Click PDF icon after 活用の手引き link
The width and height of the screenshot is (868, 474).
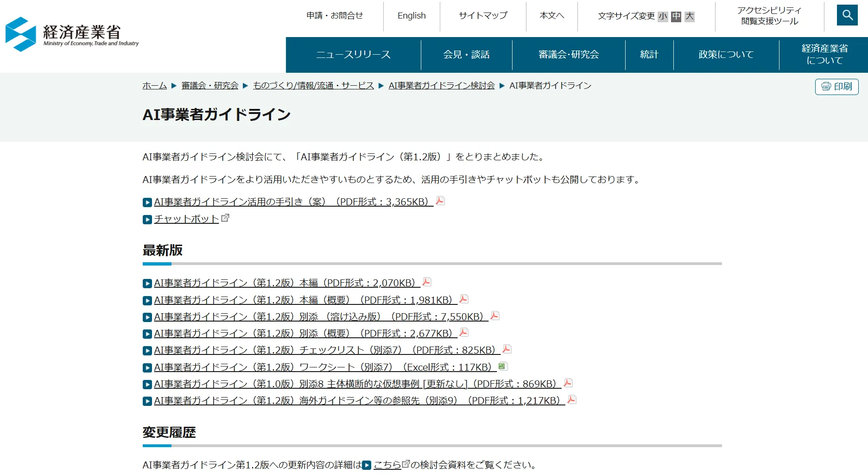(x=440, y=201)
